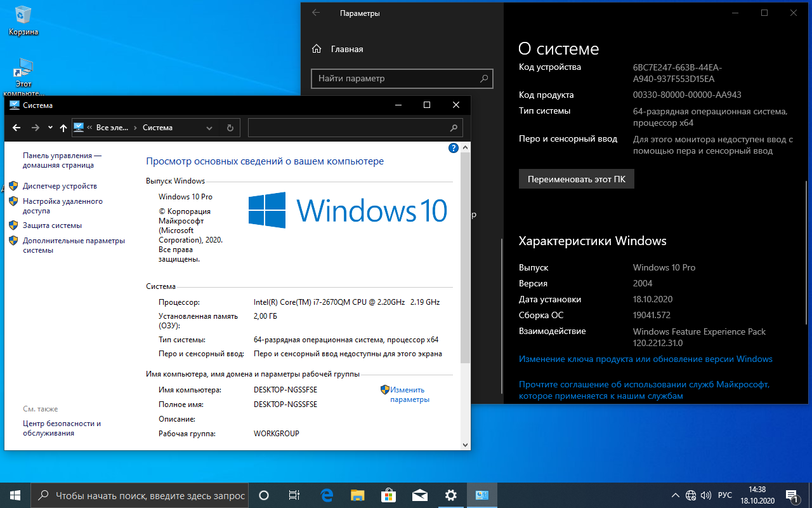This screenshot has height=508, width=812.
Task: Open change product key or upgrade Windows link
Action: click(x=646, y=359)
